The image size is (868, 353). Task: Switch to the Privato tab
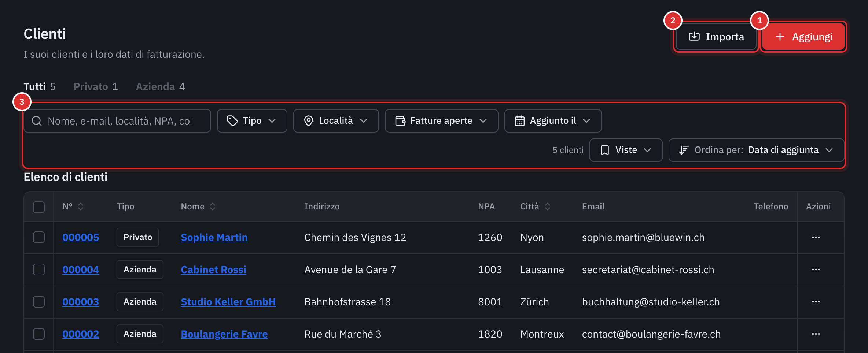96,86
